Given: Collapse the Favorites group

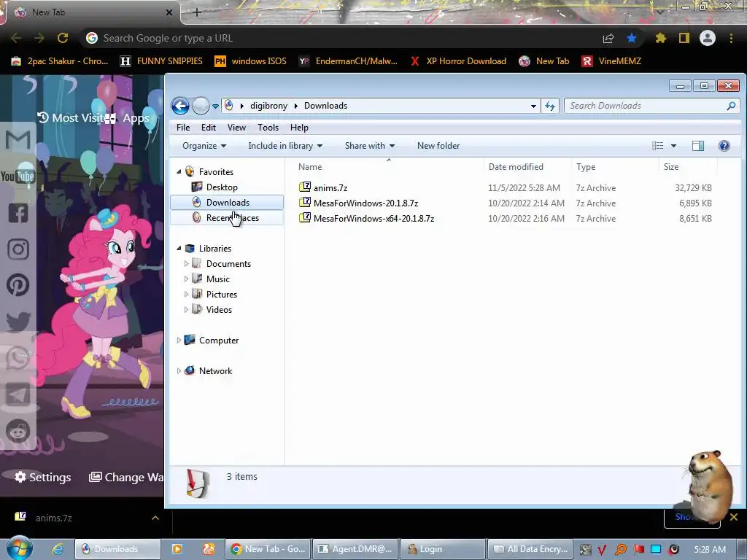Looking at the screenshot, I should click(x=179, y=172).
